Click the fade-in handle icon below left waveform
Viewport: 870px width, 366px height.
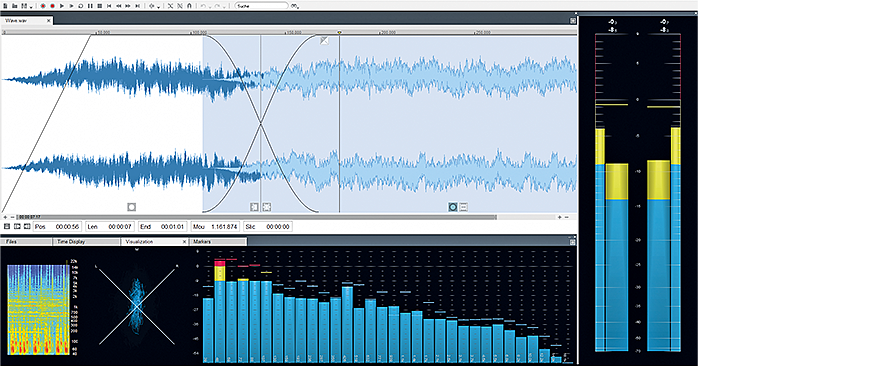pos(131,207)
